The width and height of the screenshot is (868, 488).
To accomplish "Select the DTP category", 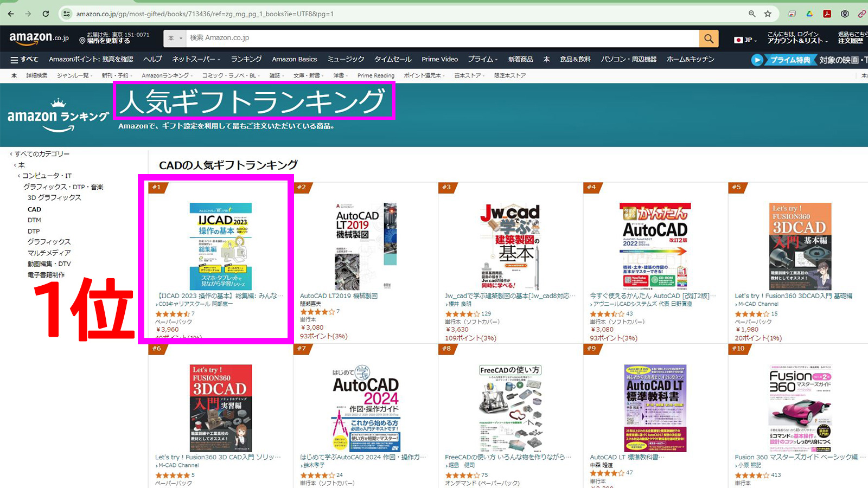I will click(34, 231).
